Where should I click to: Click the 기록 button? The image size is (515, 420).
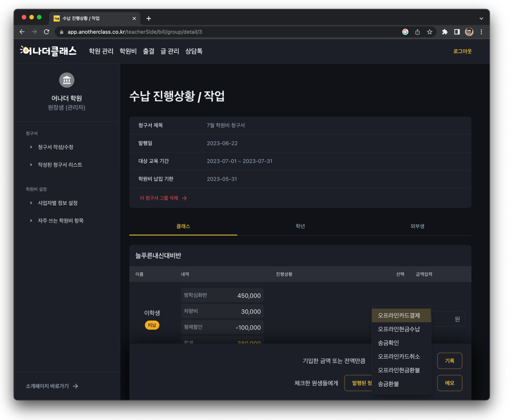pos(449,361)
